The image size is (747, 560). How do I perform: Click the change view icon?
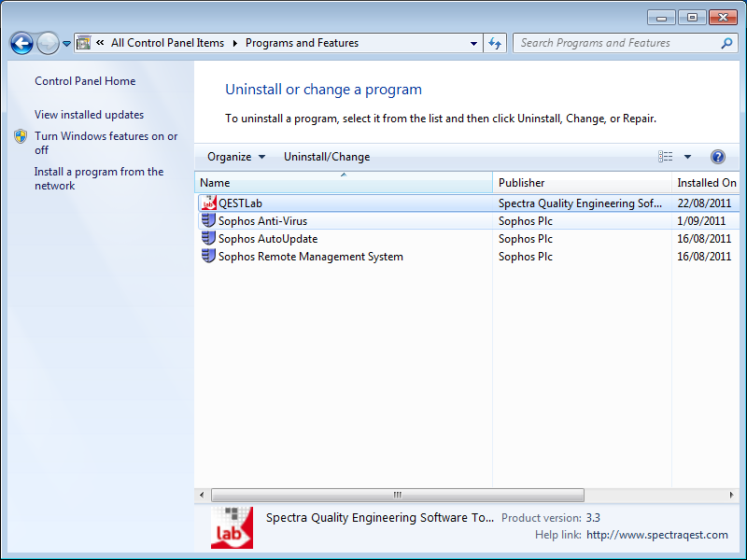[x=665, y=157]
